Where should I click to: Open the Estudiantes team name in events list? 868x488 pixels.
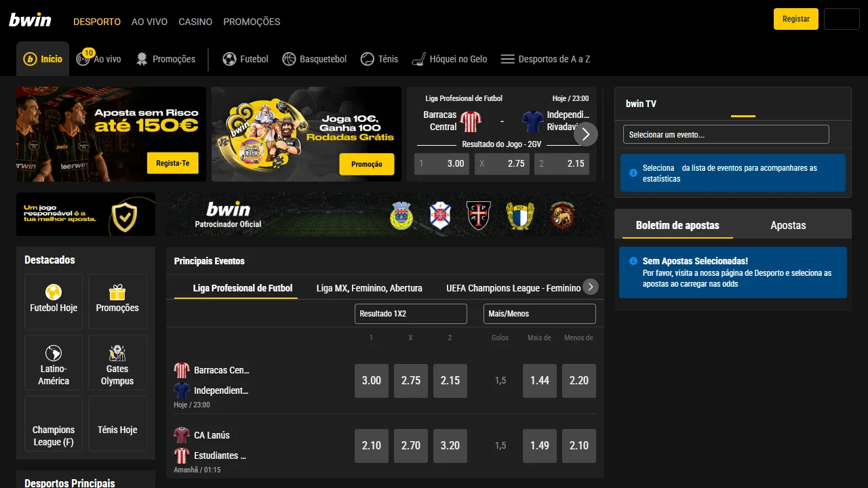click(x=220, y=455)
